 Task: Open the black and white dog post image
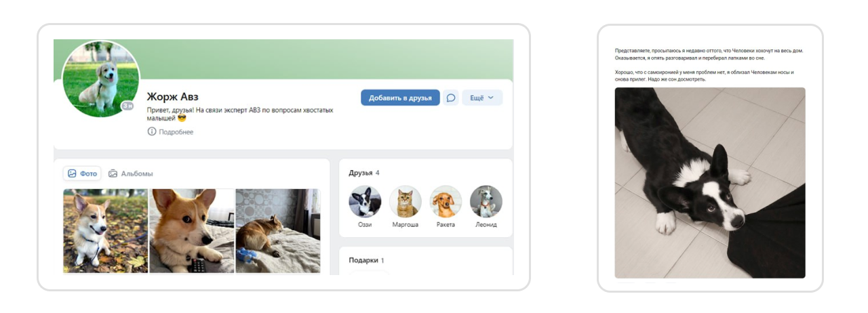click(710, 183)
